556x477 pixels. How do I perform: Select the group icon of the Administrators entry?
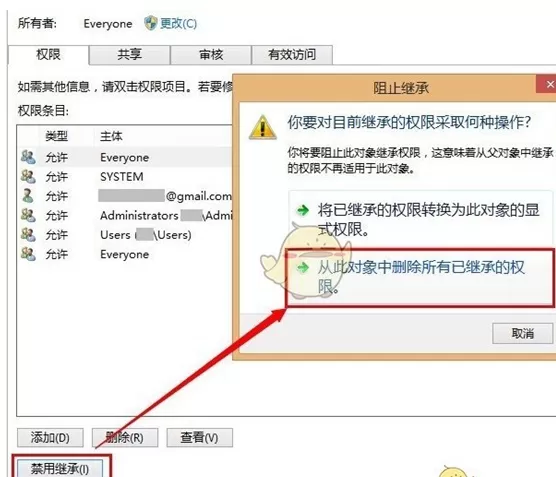pyautogui.click(x=28, y=215)
